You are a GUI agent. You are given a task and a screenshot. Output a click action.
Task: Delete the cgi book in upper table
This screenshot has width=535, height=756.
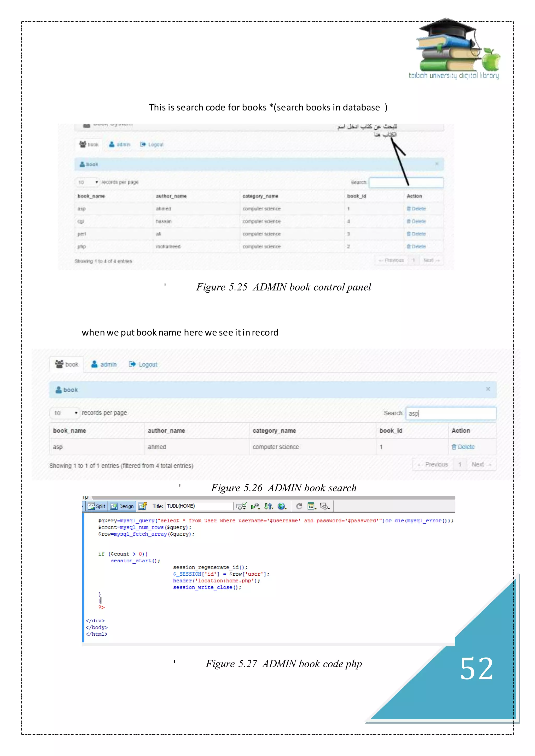click(x=416, y=221)
